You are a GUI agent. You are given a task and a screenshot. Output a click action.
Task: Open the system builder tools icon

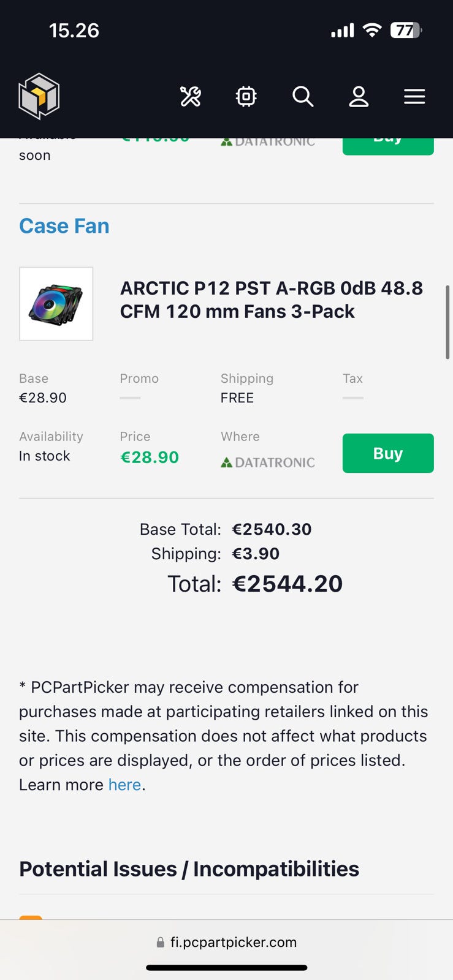190,96
